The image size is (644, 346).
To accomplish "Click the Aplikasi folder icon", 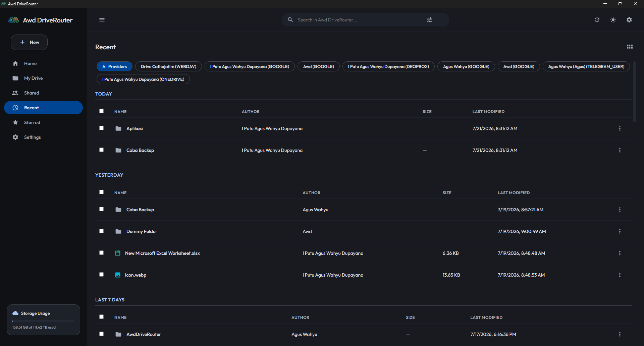I will point(118,128).
